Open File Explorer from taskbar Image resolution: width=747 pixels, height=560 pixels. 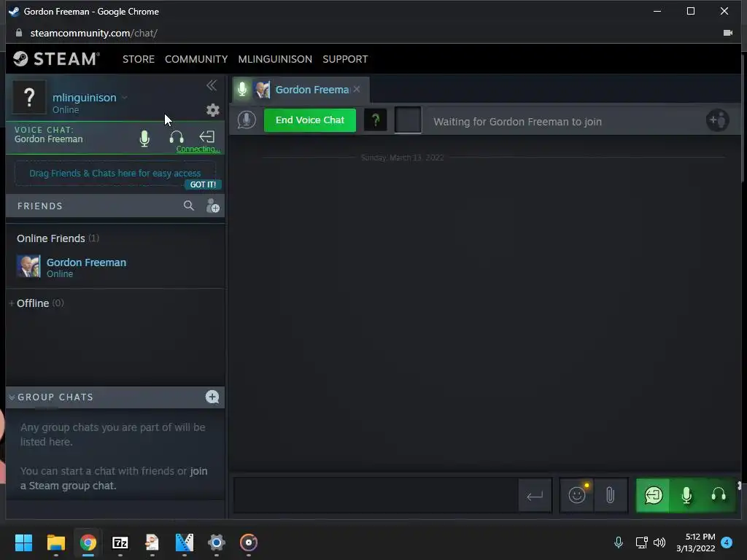pos(55,542)
